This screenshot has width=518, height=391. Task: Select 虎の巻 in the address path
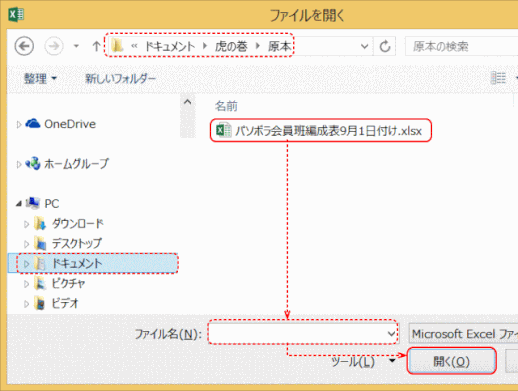(231, 46)
